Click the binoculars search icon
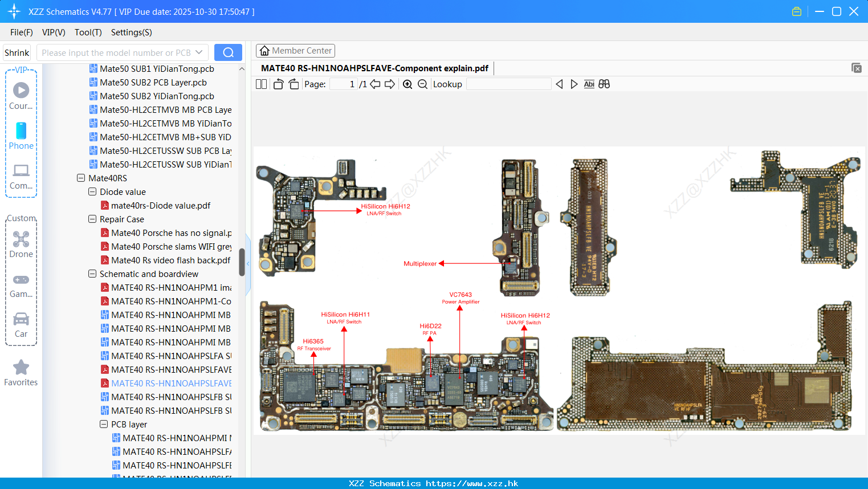Viewport: 868px width, 489px height. (604, 84)
